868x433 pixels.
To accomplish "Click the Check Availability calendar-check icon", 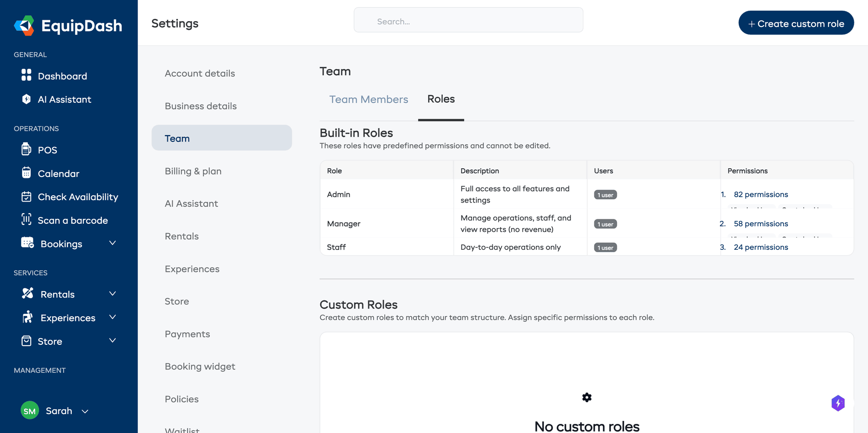I will coord(27,196).
